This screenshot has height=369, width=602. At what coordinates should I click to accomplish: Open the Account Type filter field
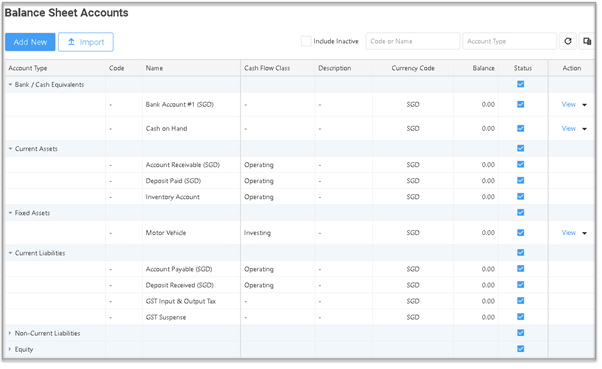[509, 41]
